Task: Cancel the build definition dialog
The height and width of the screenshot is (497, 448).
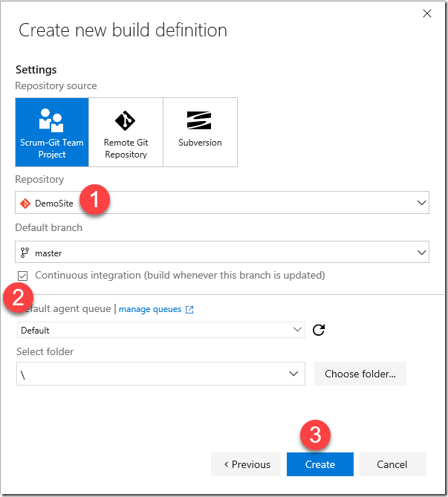Action: point(392,464)
